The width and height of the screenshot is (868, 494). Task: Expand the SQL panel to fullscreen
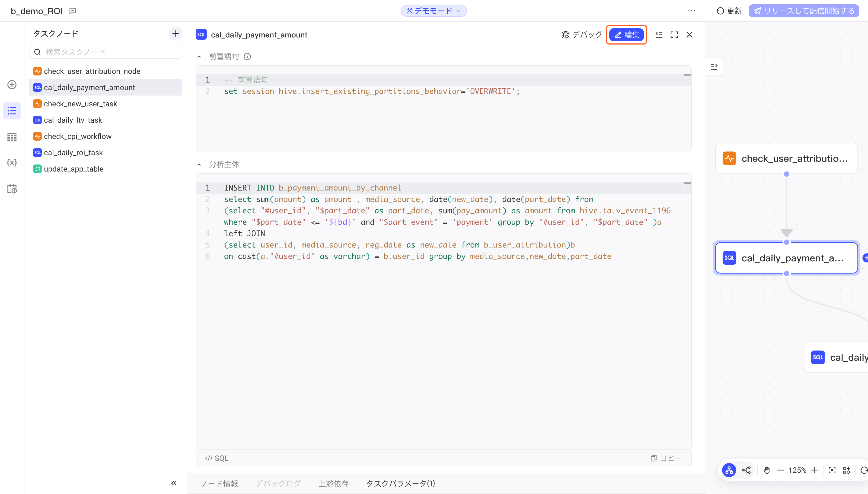[x=674, y=35]
